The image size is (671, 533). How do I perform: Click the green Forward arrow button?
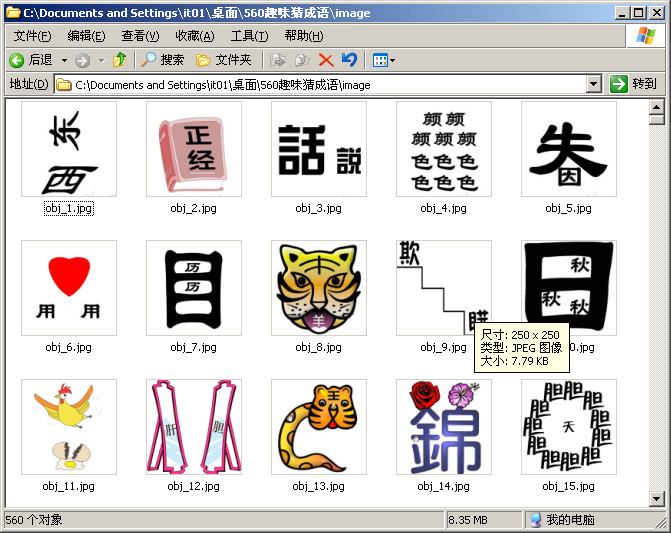pos(81,60)
